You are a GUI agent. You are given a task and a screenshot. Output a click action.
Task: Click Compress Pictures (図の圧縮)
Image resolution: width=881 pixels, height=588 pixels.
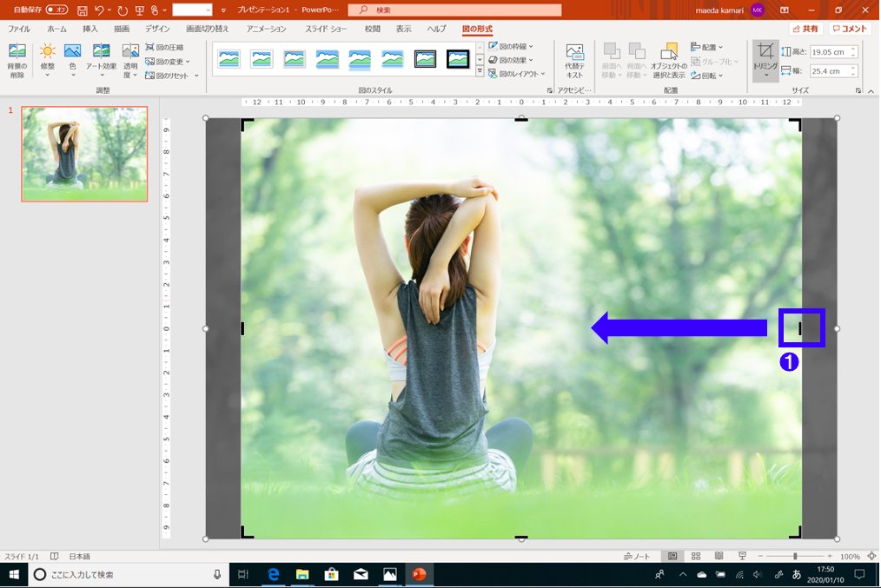click(x=164, y=47)
